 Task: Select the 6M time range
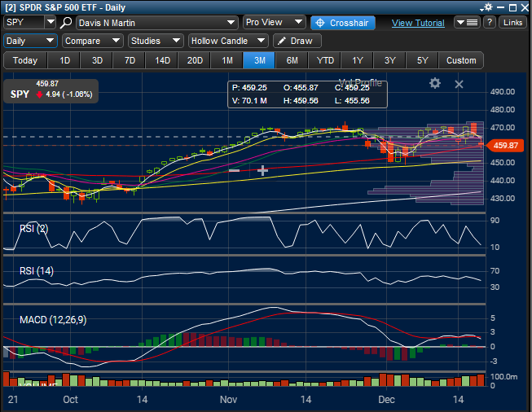[292, 60]
